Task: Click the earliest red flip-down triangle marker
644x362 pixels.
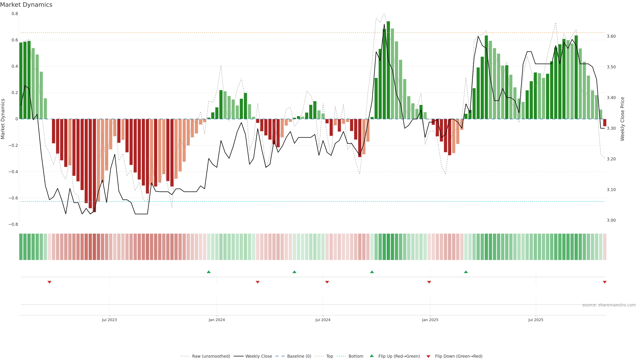Action: [49, 282]
